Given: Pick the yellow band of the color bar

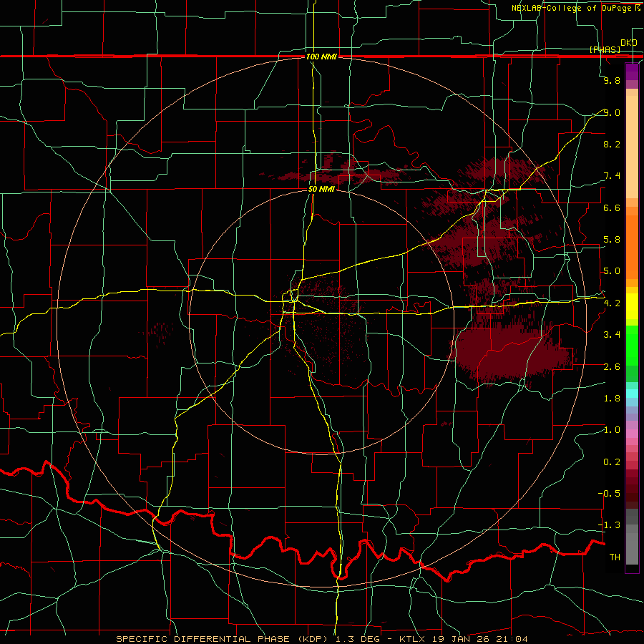Looking at the screenshot, I should (x=632, y=306).
